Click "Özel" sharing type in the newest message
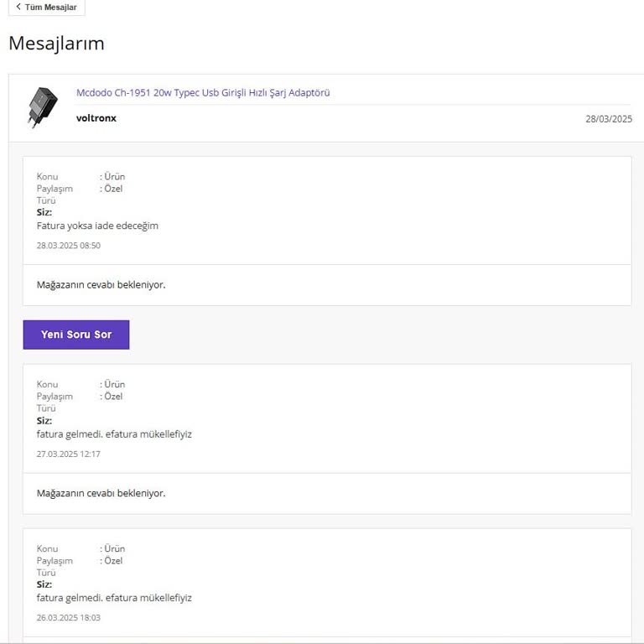The image size is (644, 644). tap(113, 189)
